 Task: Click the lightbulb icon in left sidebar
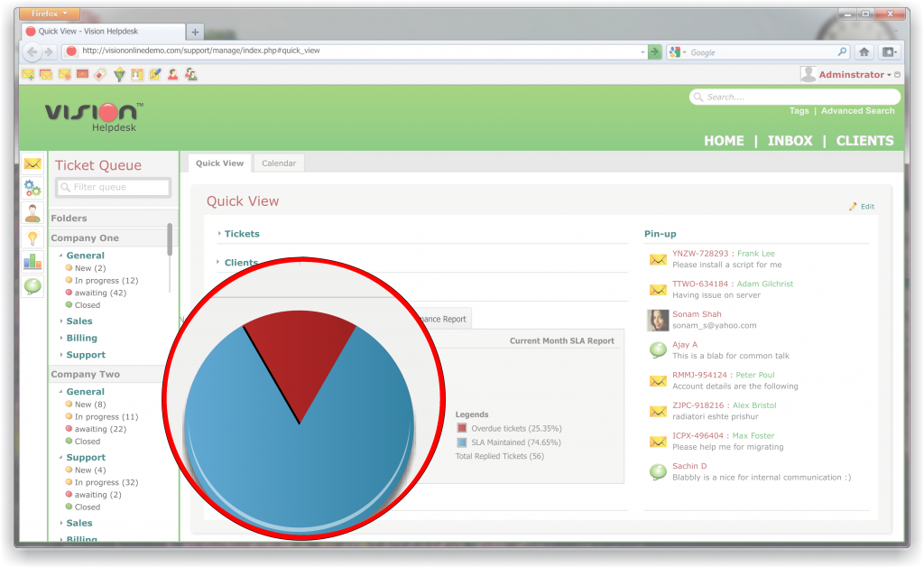click(x=32, y=237)
